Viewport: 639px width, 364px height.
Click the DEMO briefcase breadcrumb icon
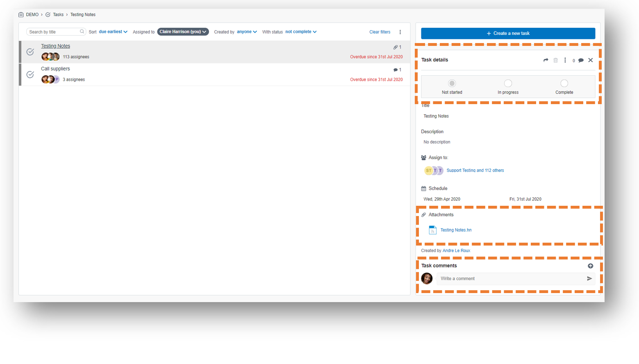(x=21, y=15)
